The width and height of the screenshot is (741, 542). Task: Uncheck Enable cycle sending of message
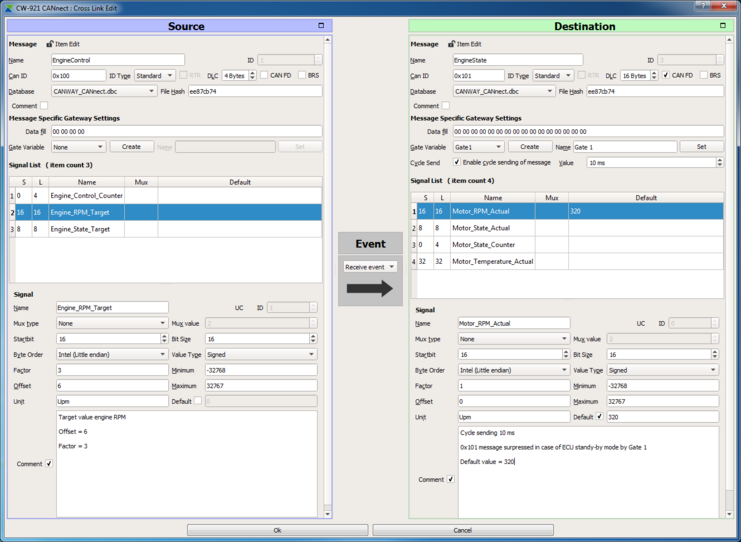tap(457, 162)
